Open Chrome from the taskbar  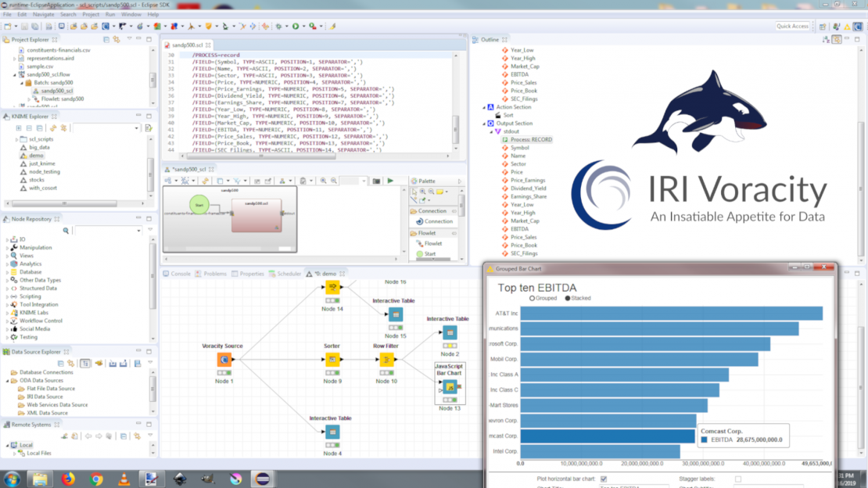tap(96, 479)
